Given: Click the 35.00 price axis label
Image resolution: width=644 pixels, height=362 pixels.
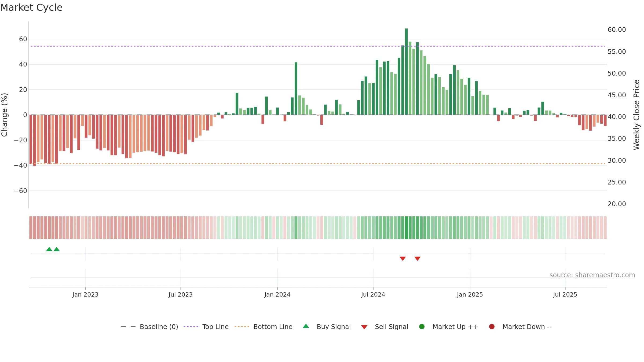Looking at the screenshot, I should [617, 139].
